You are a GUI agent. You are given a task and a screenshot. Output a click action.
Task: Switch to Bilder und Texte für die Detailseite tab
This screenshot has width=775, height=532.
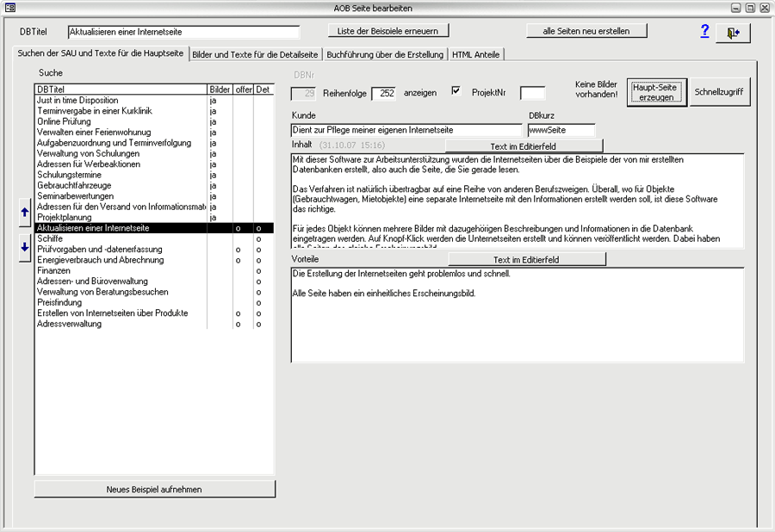click(255, 54)
